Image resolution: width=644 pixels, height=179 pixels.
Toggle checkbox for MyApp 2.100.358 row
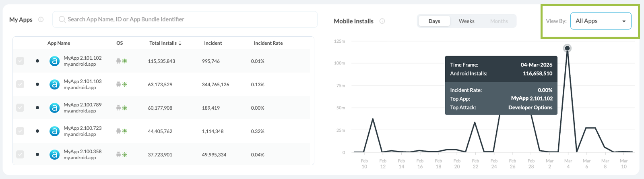pyautogui.click(x=20, y=154)
